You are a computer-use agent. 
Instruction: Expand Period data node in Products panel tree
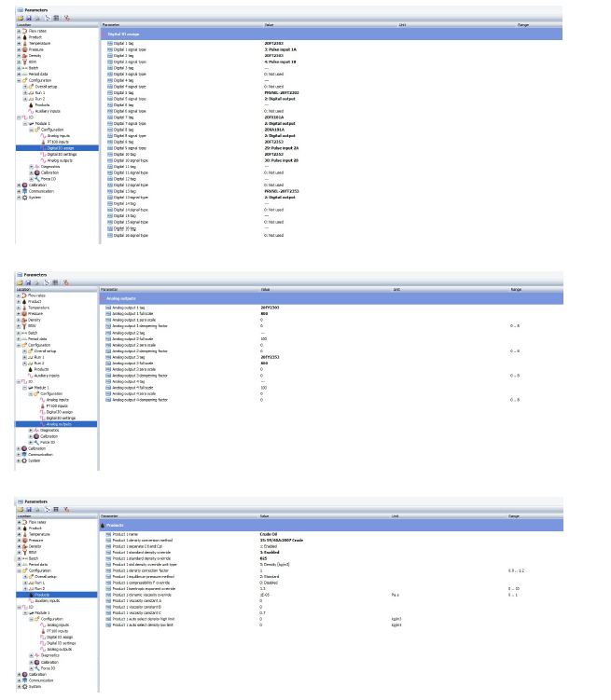tap(19, 565)
